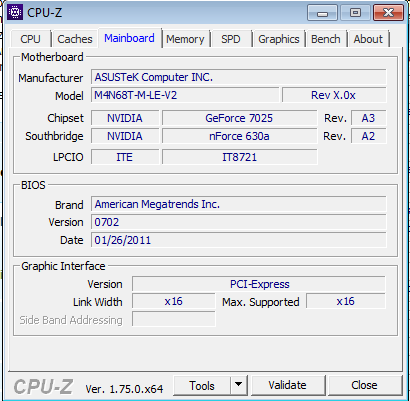The width and height of the screenshot is (410, 401).
Task: Click the BIOS date 01/26/2011 field
Action: point(239,240)
